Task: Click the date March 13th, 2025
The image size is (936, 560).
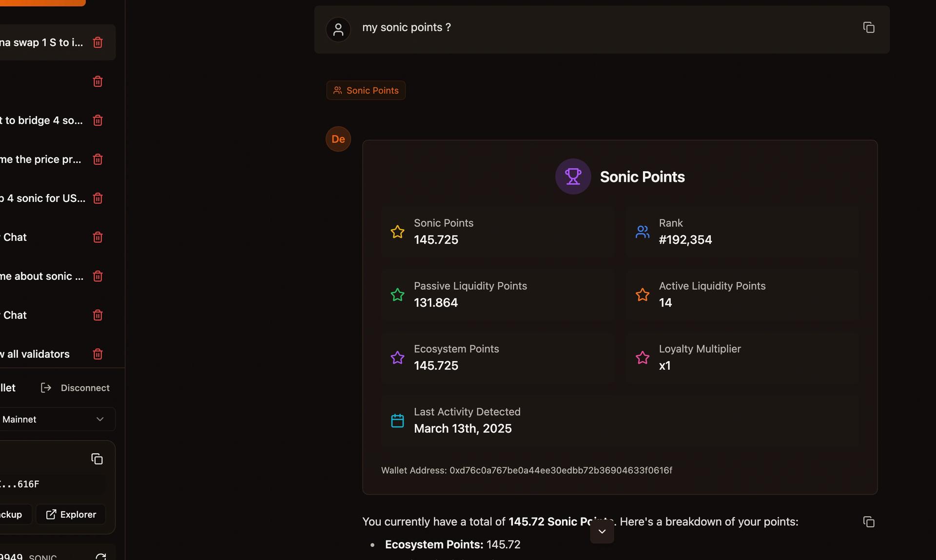Action: click(x=463, y=428)
